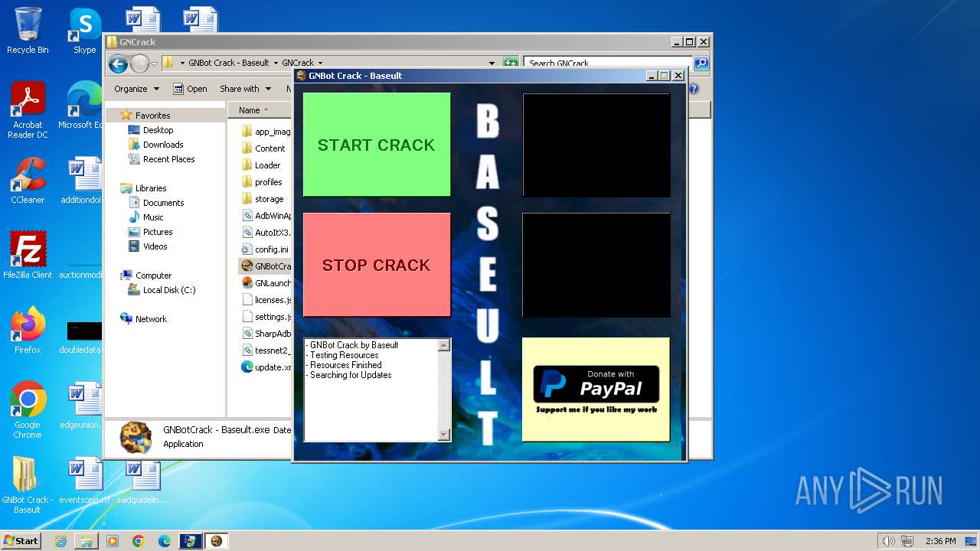Click the START CRACK button

[x=377, y=145]
